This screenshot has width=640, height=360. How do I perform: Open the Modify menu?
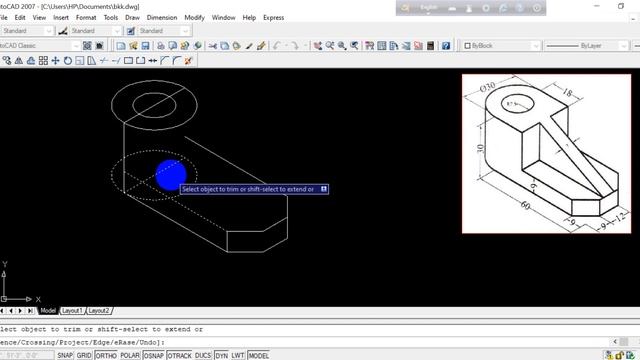tap(194, 18)
